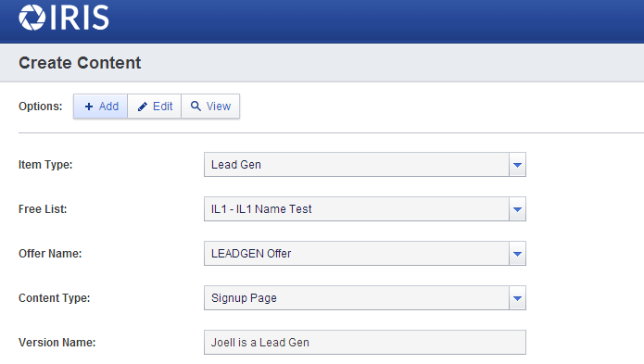Expand the Item Type dropdown arrow
The width and height of the screenshot is (644, 364).
pyautogui.click(x=517, y=165)
